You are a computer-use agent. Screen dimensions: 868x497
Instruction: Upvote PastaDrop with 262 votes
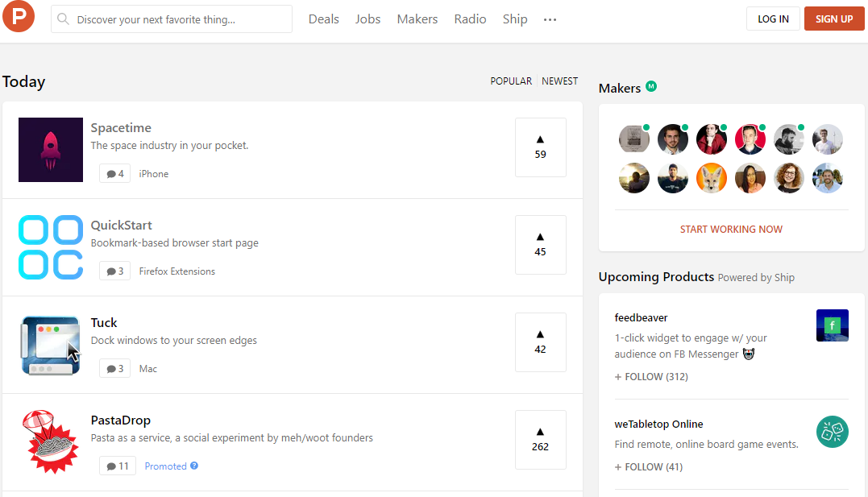(540, 440)
